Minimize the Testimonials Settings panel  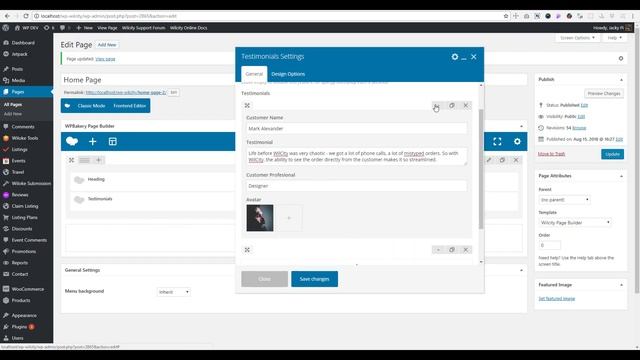pos(464,58)
